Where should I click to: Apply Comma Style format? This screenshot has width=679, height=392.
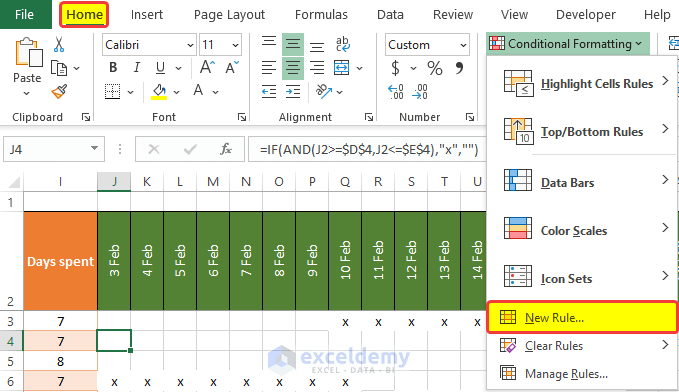(459, 68)
